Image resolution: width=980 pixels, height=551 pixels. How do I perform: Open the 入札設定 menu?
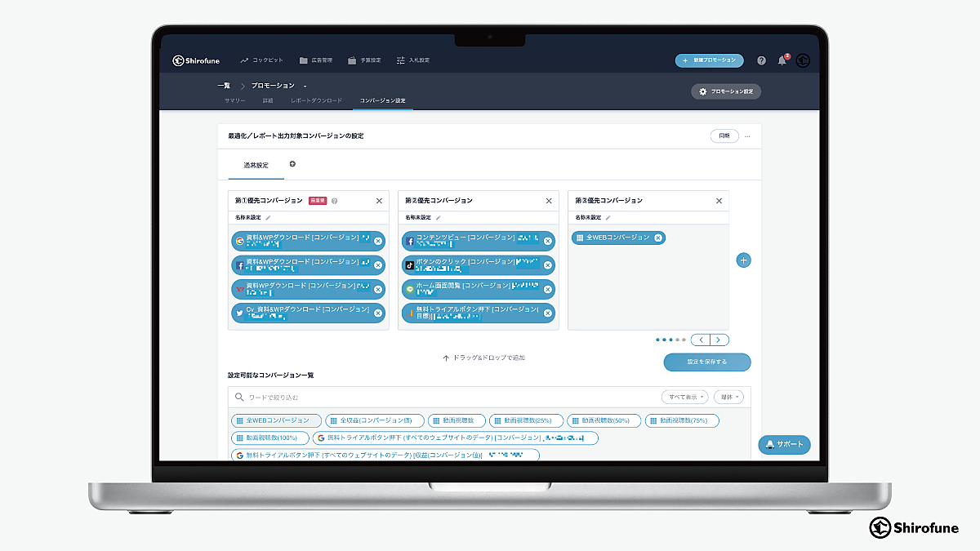[412, 60]
